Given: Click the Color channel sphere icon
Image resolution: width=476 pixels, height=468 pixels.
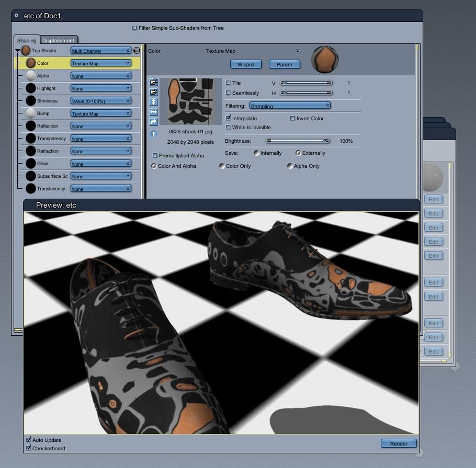Looking at the screenshot, I should [x=31, y=63].
